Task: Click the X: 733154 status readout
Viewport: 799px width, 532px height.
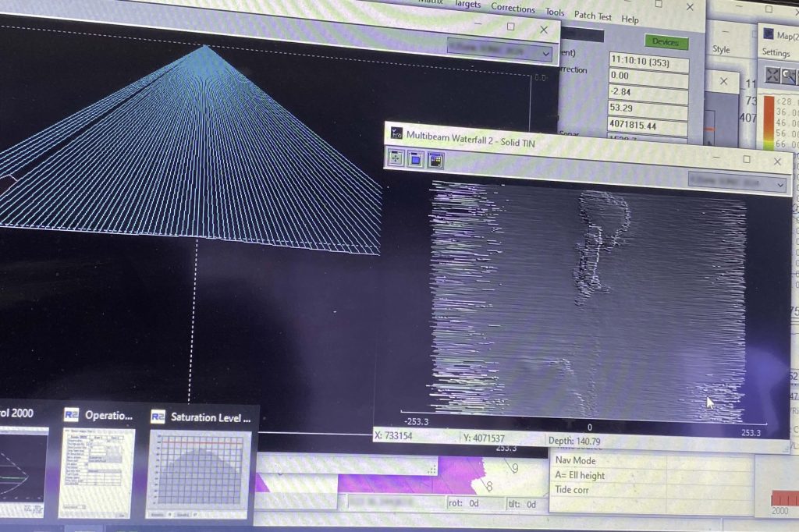Action: (393, 436)
